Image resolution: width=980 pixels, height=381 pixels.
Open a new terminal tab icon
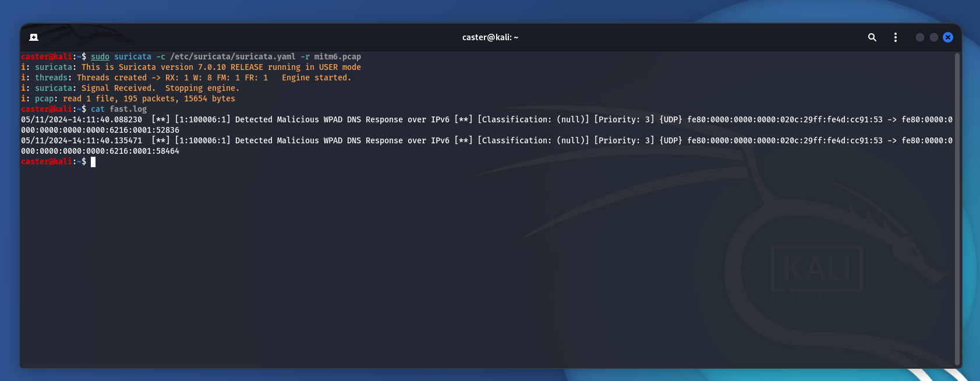pyautogui.click(x=34, y=37)
